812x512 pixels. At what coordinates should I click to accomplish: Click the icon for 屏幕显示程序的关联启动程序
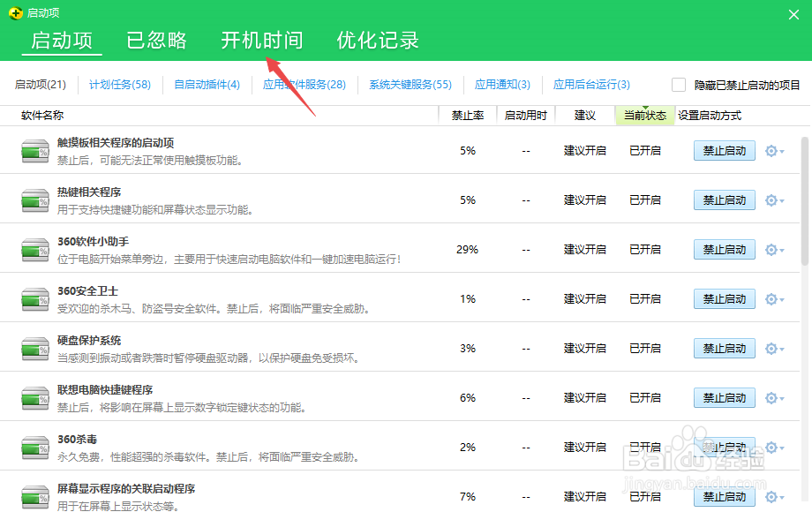pos(35,496)
